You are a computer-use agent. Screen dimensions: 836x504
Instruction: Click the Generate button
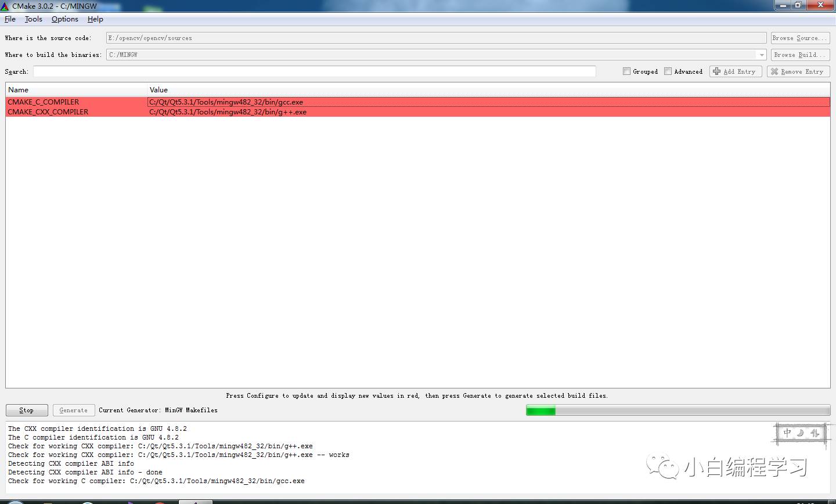[74, 410]
